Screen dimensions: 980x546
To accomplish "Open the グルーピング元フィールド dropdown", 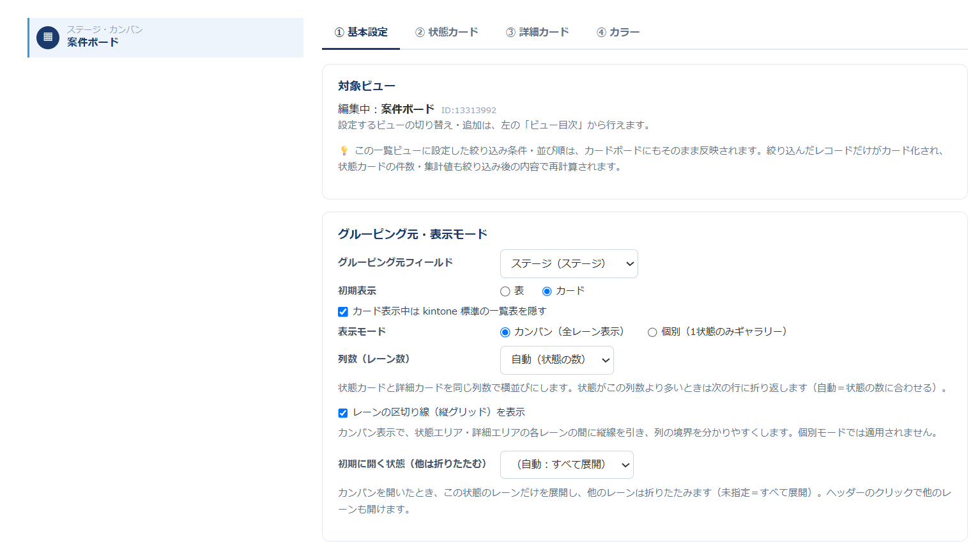I will pos(569,263).
